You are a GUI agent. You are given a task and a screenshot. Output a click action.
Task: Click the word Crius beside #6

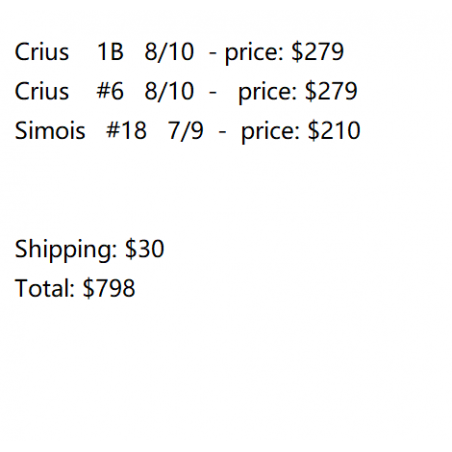click(x=42, y=91)
